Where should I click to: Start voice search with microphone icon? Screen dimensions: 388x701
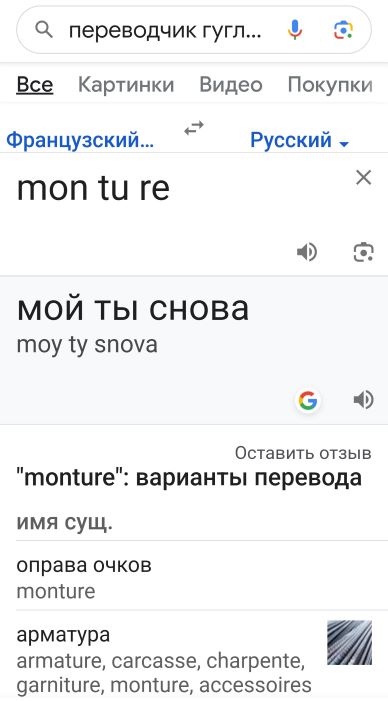tap(295, 30)
